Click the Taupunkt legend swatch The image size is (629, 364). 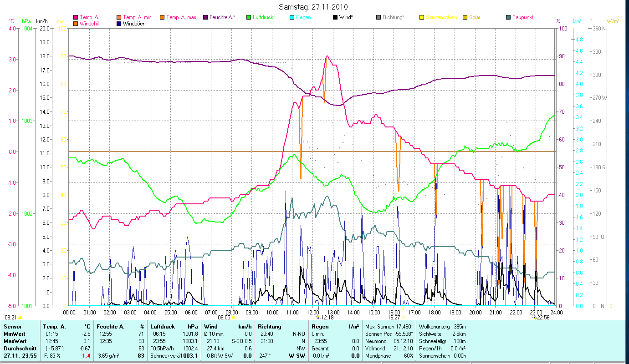pos(508,17)
